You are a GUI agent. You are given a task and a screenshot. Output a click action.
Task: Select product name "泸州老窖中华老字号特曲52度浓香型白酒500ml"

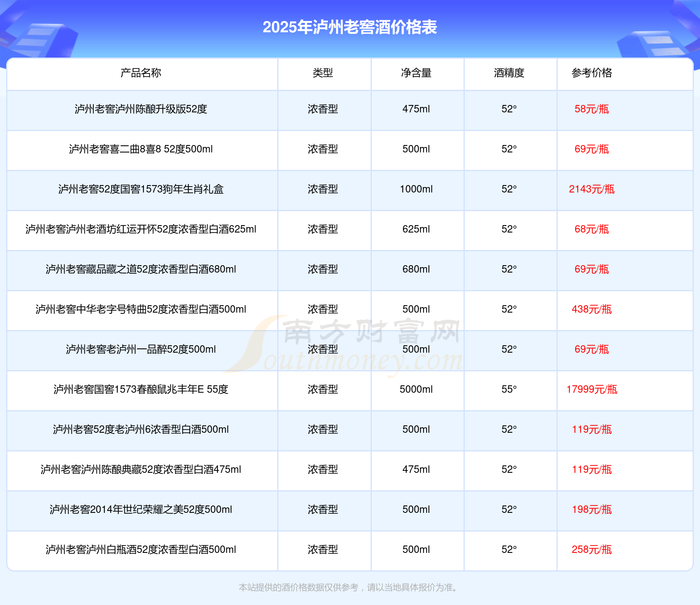point(141,309)
